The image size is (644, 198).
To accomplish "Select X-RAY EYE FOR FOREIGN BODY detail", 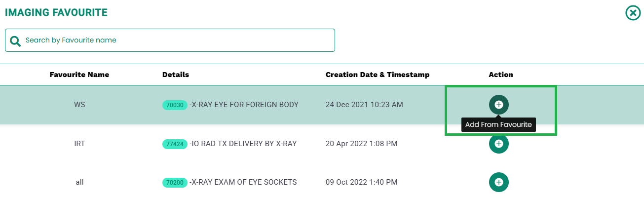I will (244, 105).
